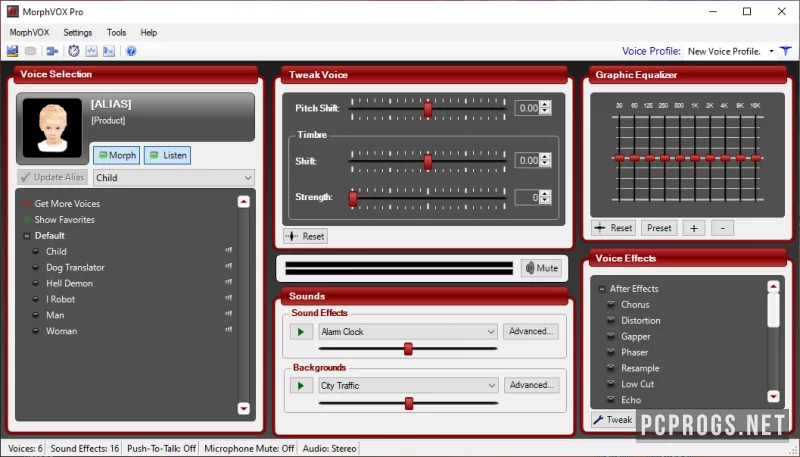Click the green star Show Favorites icon
This screenshot has width=800, height=457.
click(x=27, y=219)
